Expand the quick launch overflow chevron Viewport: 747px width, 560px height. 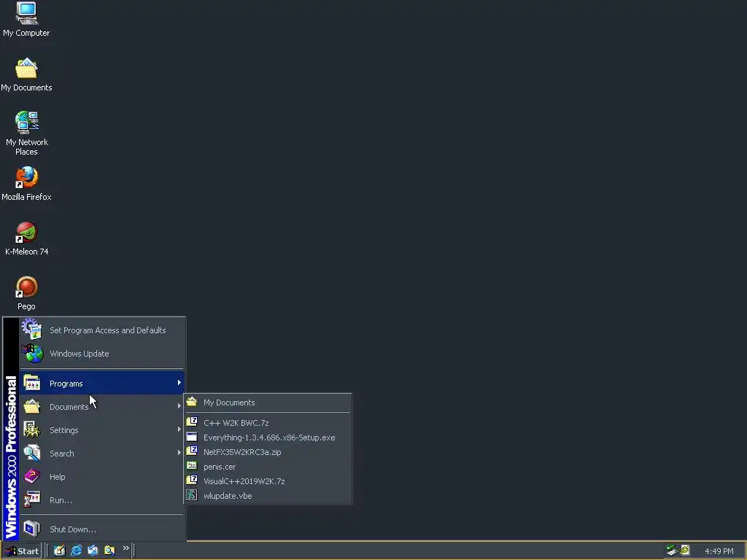pos(125,548)
